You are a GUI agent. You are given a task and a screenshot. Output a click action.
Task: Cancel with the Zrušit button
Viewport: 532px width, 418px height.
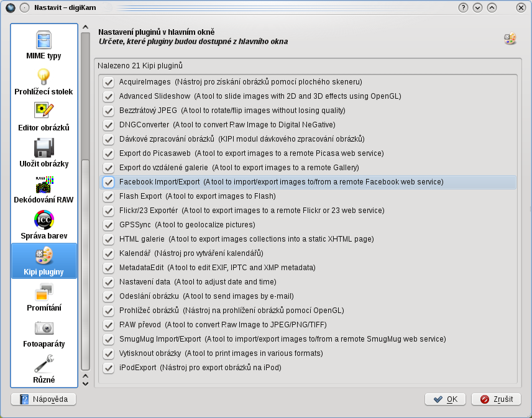496,399
